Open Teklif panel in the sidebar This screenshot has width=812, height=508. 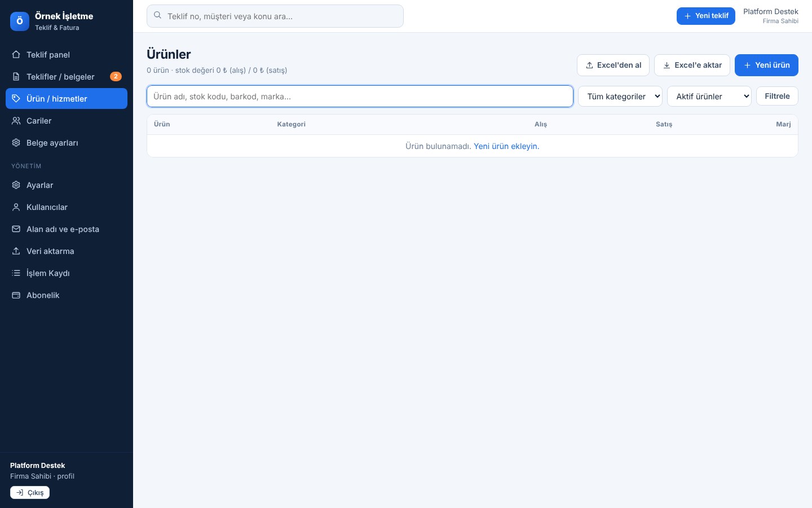click(x=67, y=55)
